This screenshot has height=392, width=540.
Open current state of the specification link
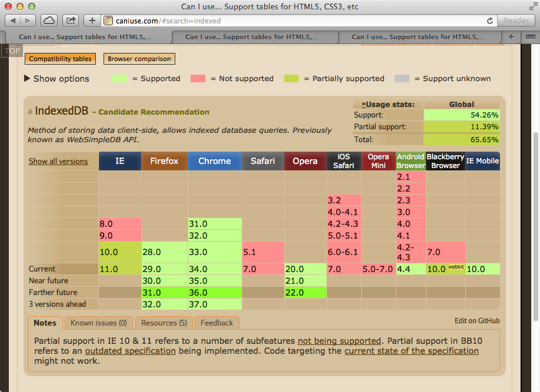pyautogui.click(x=412, y=351)
